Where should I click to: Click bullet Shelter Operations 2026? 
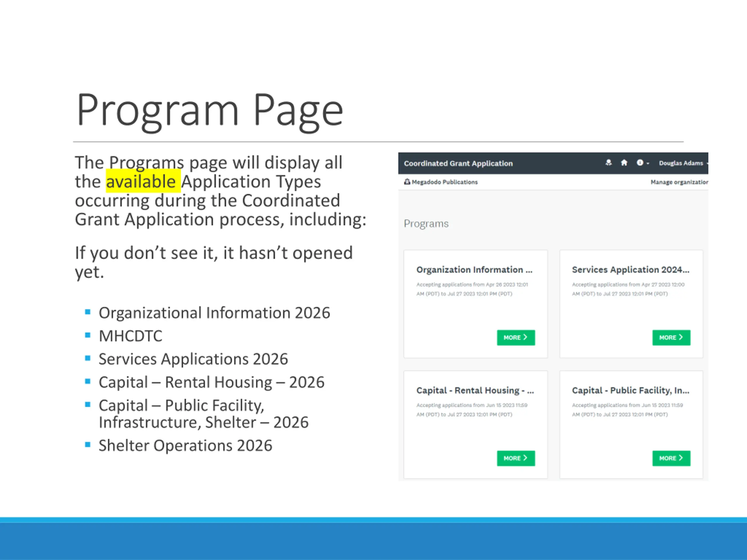click(x=185, y=446)
